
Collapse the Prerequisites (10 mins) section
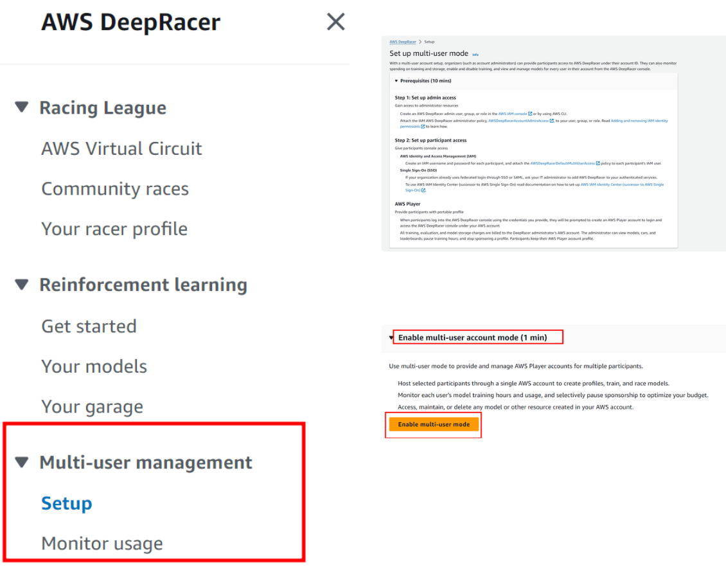tap(396, 80)
